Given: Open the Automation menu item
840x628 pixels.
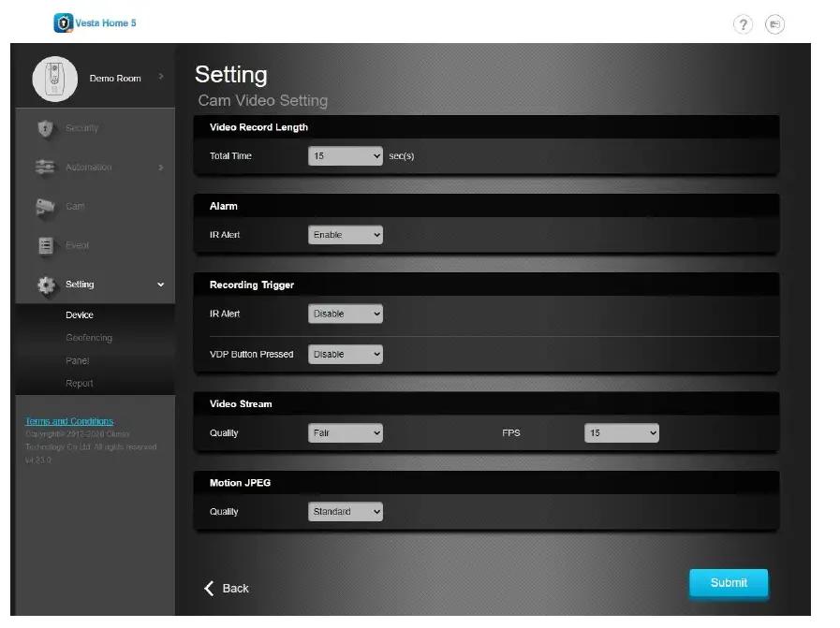Looking at the screenshot, I should 89,167.
